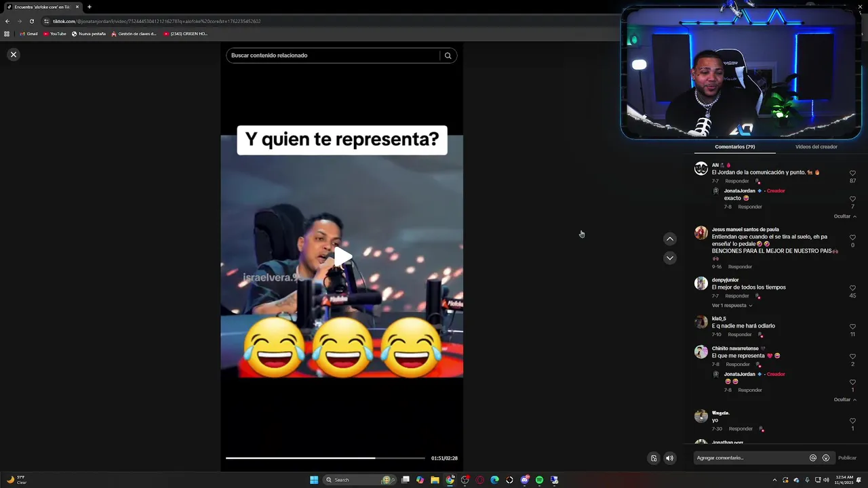This screenshot has height=488, width=868.
Task: Open Task View from taskbar
Action: click(x=406, y=480)
